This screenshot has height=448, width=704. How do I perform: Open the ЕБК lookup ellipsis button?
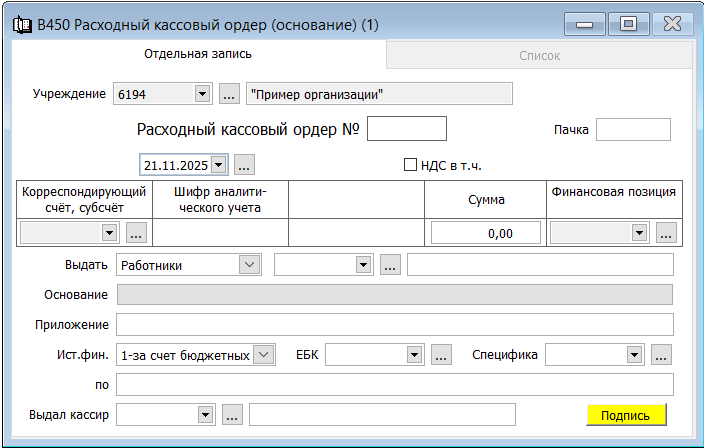[441, 355]
